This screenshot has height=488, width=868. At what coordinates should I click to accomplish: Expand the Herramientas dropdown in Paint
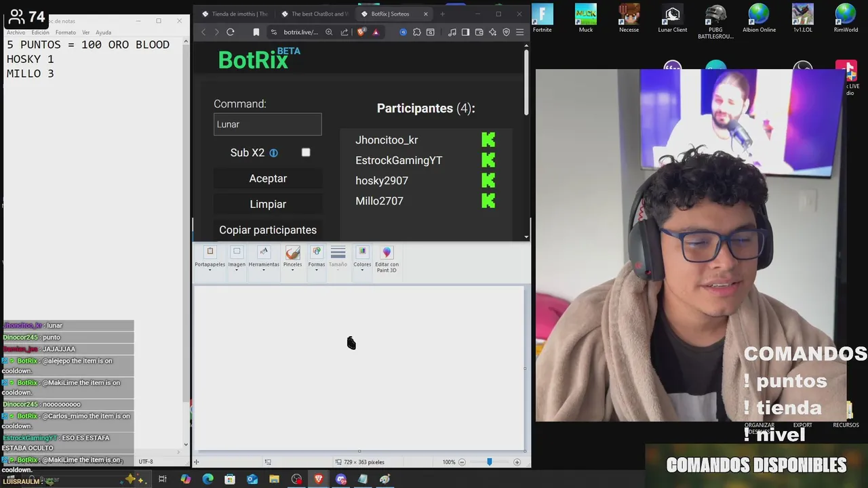(x=264, y=270)
